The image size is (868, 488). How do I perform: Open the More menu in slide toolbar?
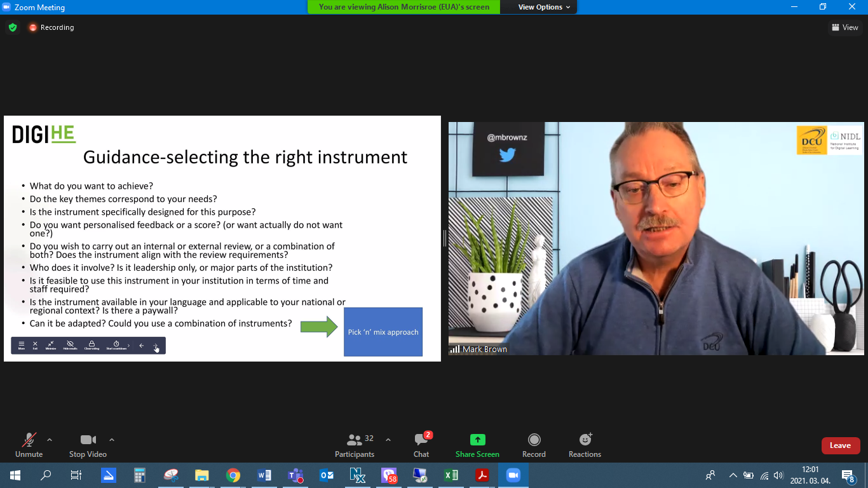pyautogui.click(x=22, y=345)
